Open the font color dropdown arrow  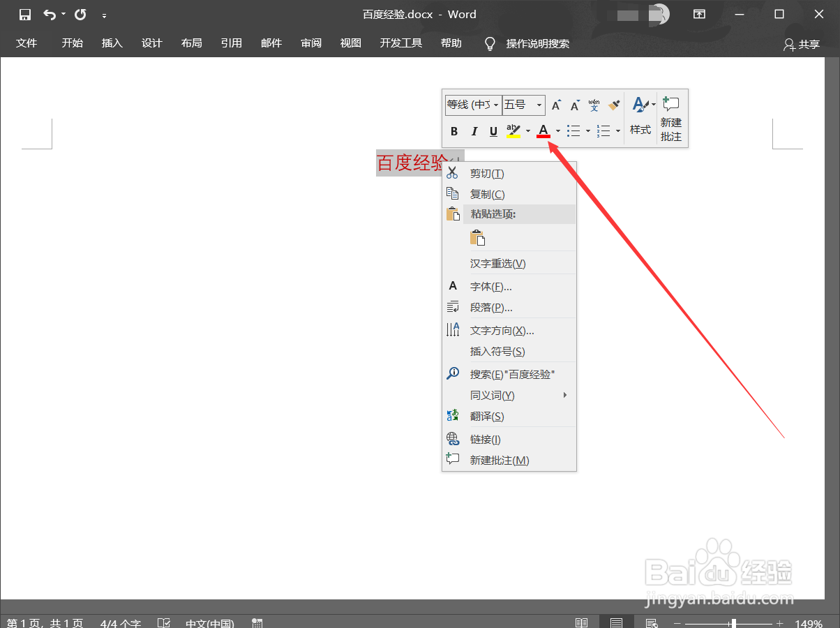coord(558,131)
